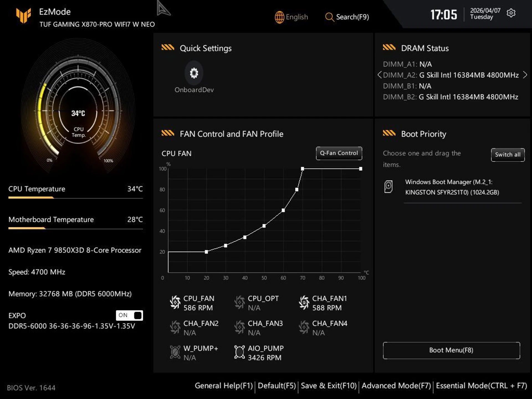The height and width of the screenshot is (399, 532).
Task: Go to next DRAM page with right chevron
Action: [x=525, y=75]
